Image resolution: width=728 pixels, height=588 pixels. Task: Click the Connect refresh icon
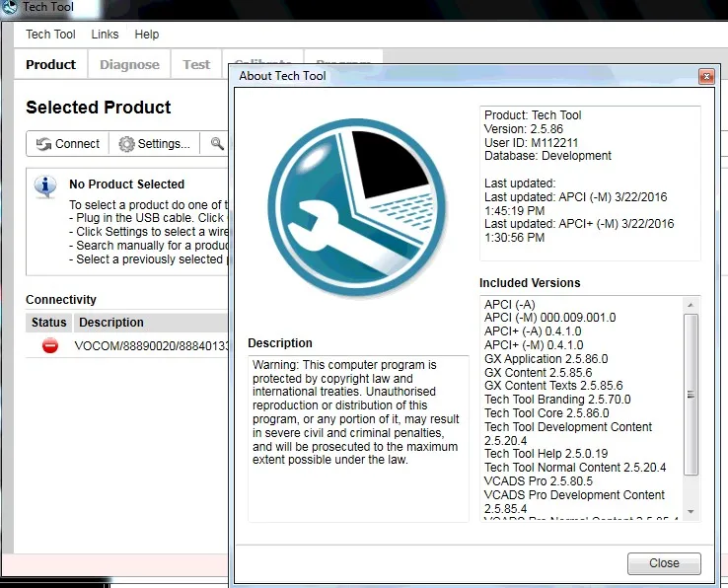point(43,144)
